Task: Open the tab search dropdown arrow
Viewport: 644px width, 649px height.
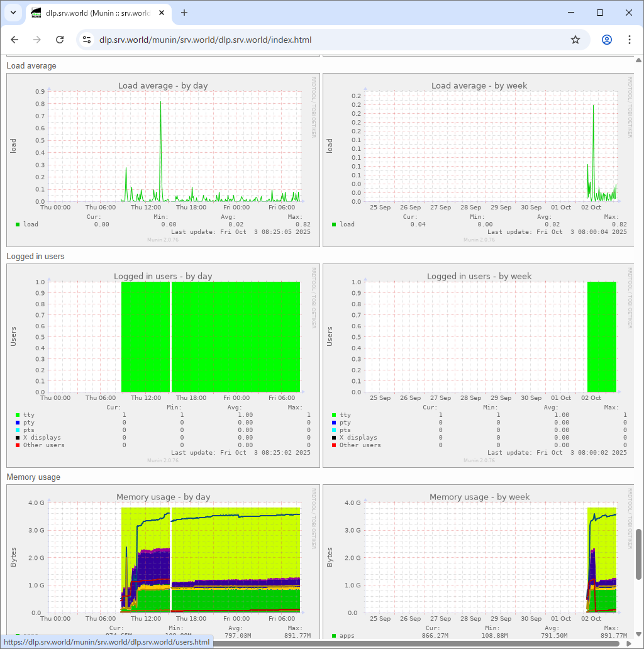Action: pyautogui.click(x=13, y=13)
